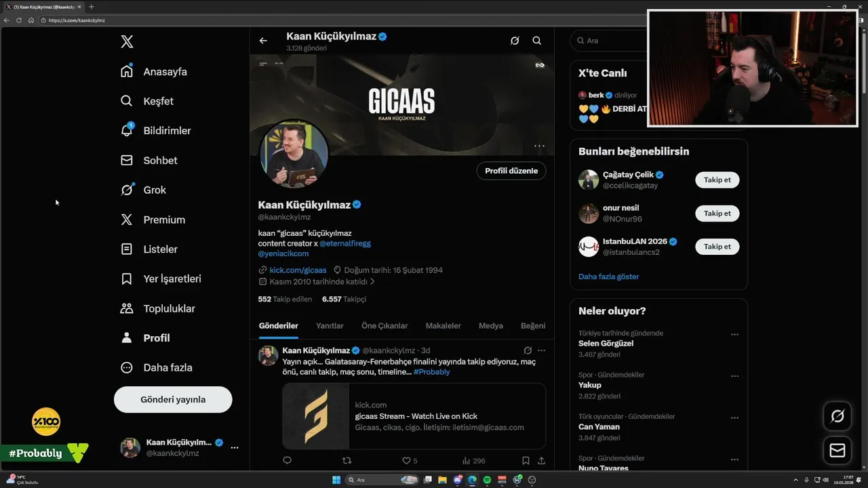
Task: Open a new browser tab
Action: pos(92,7)
